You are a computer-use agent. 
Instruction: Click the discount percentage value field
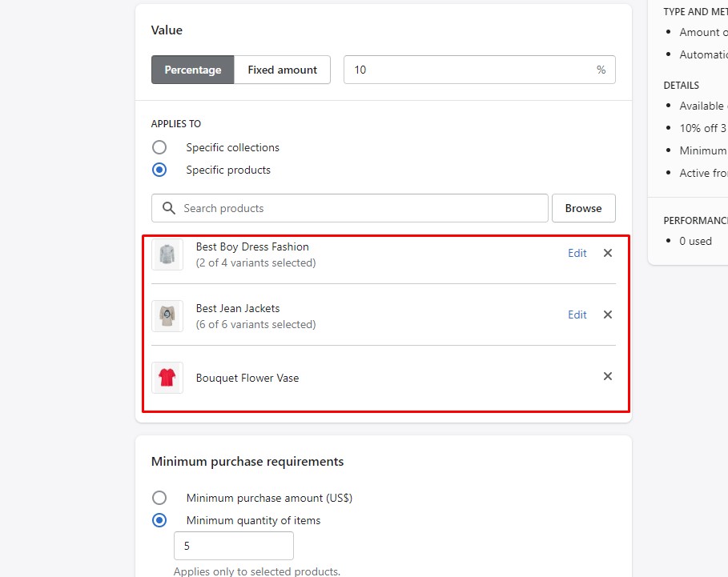click(x=469, y=70)
